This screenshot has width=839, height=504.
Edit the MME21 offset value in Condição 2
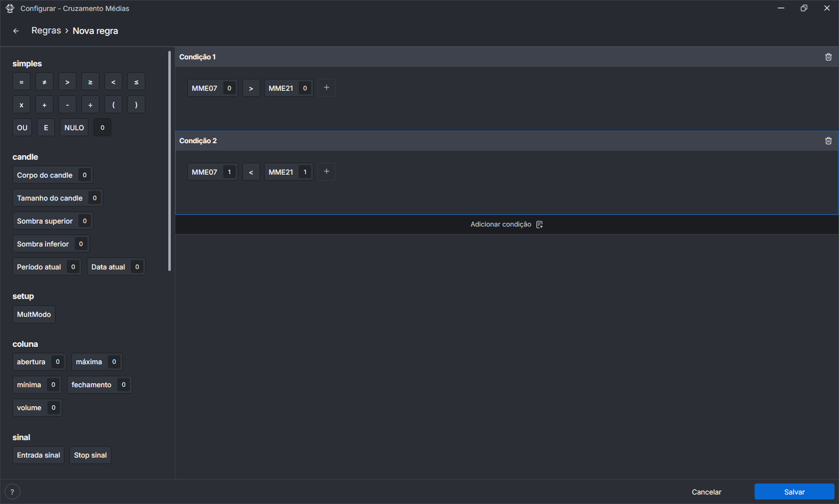coord(305,172)
